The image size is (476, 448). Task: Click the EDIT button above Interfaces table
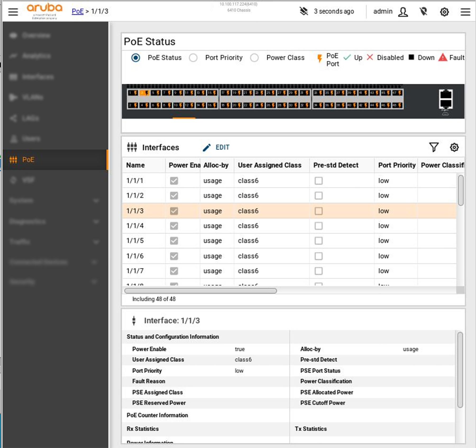pos(216,147)
